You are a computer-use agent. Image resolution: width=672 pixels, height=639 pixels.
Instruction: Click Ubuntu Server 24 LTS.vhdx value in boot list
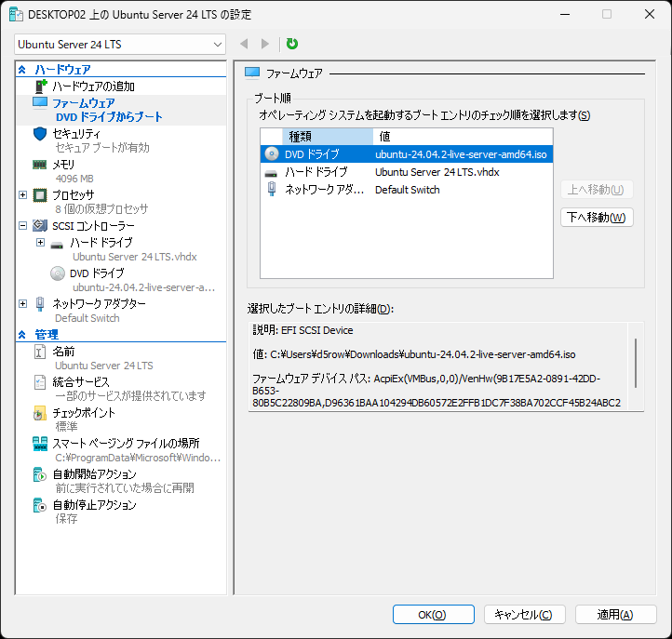(437, 172)
